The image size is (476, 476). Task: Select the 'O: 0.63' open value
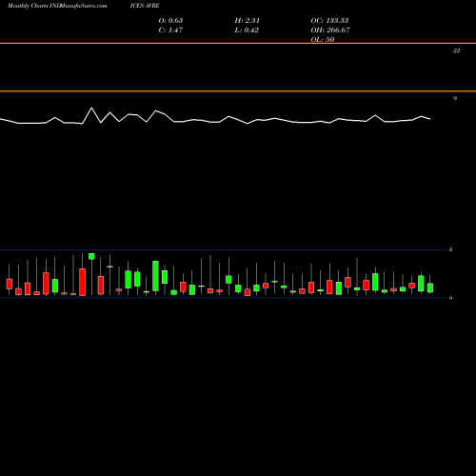170,20
